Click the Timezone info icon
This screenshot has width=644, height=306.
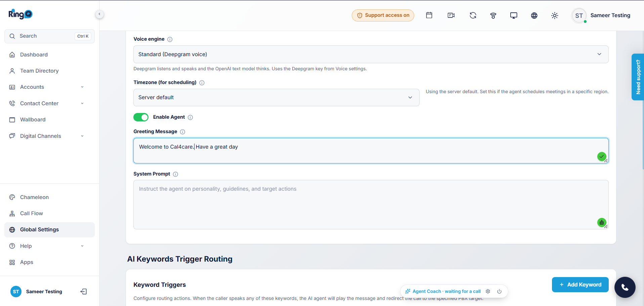[x=202, y=83]
